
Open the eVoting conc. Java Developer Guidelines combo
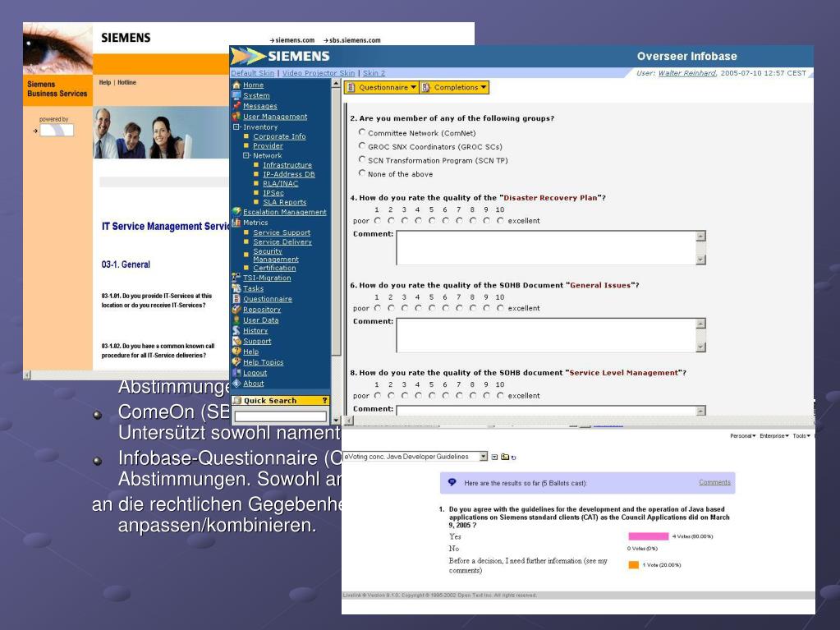[x=415, y=457]
